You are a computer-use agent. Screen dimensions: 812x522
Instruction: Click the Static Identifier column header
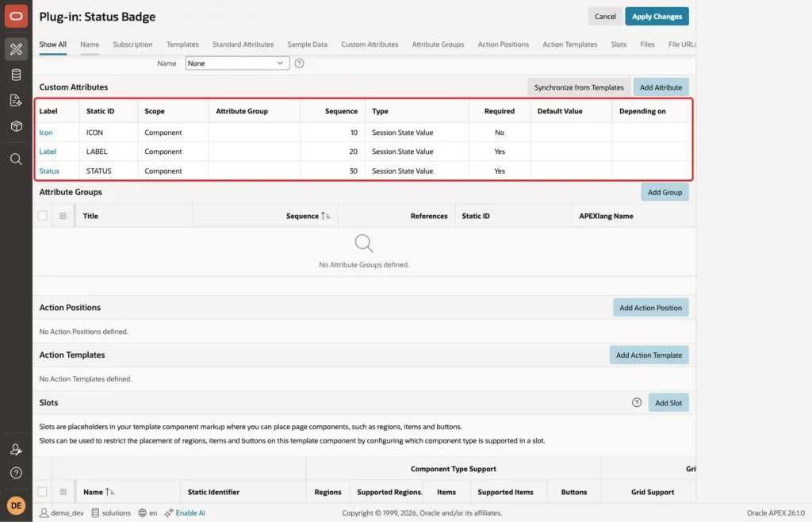pos(213,492)
